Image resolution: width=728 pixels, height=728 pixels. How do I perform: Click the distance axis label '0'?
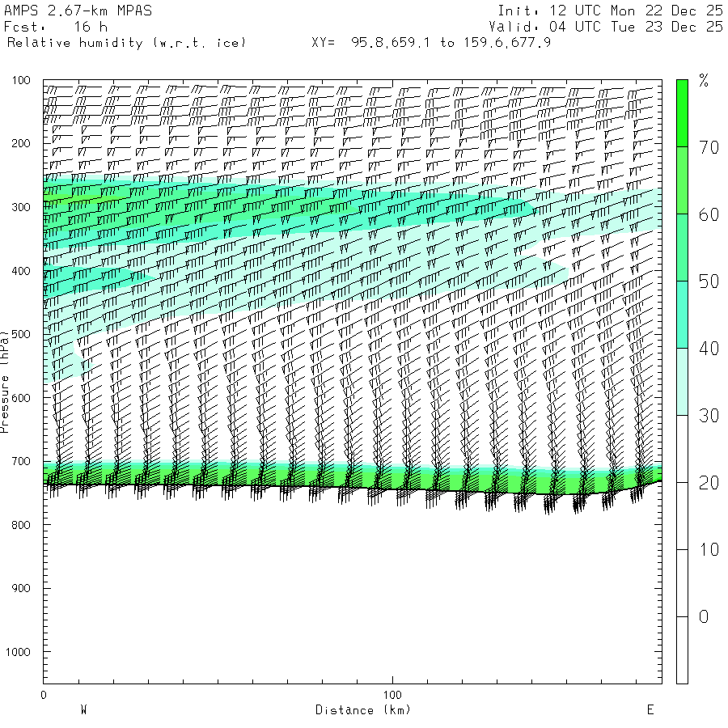44,695
